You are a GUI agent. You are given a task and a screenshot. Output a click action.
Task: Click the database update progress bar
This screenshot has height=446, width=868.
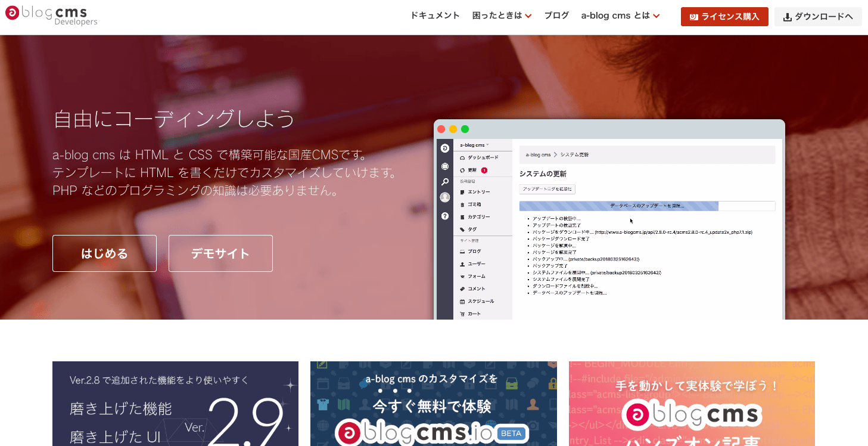click(647, 206)
